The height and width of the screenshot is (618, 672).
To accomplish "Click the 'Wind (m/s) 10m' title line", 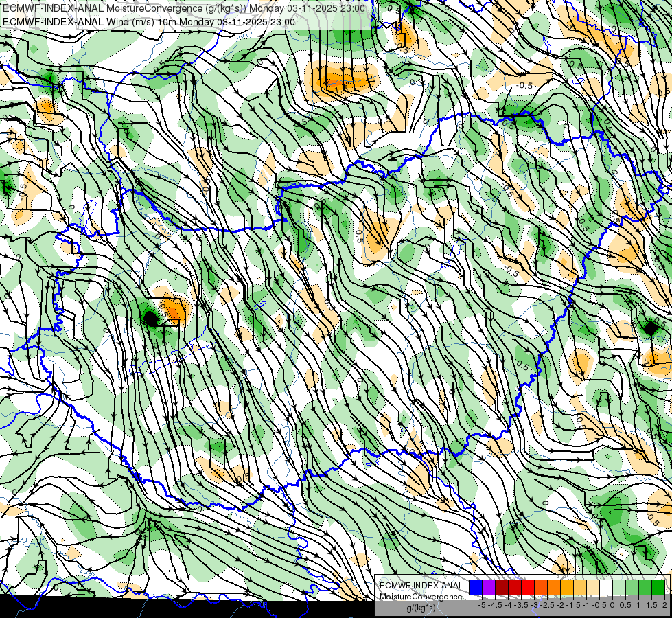I will pos(149,22).
